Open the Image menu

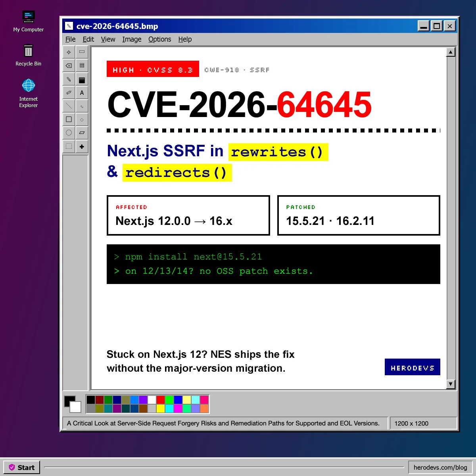(132, 39)
